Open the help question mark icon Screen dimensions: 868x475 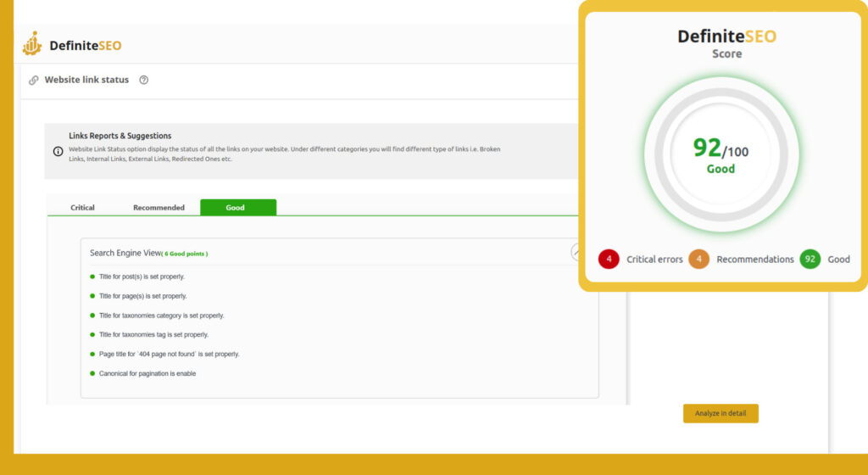[143, 81]
